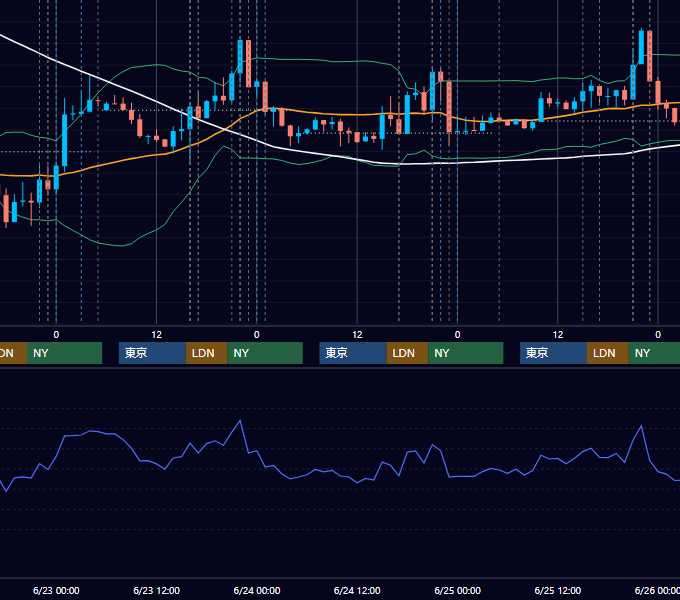Select the NY session block spanning 6/23 00:00

click(64, 353)
